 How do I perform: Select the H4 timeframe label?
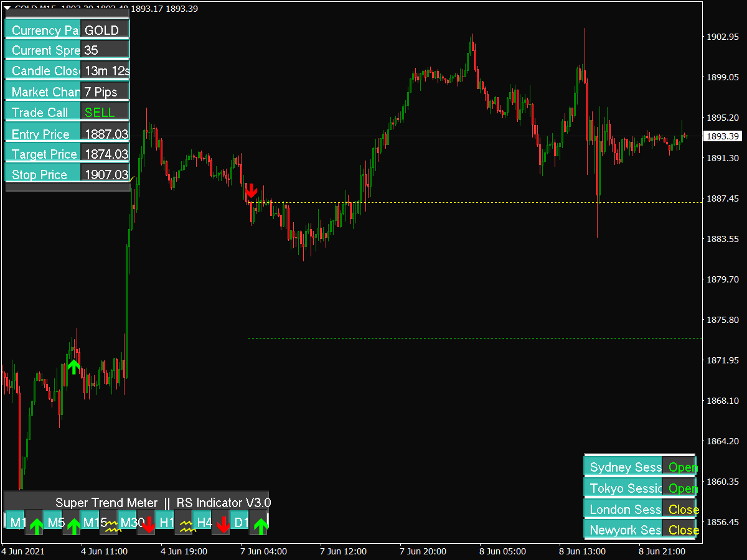(x=204, y=523)
